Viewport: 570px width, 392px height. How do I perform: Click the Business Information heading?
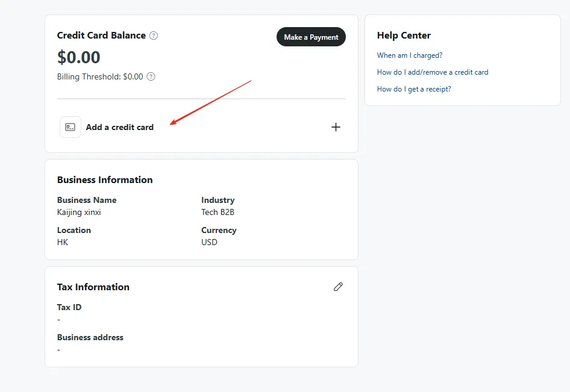tap(105, 179)
